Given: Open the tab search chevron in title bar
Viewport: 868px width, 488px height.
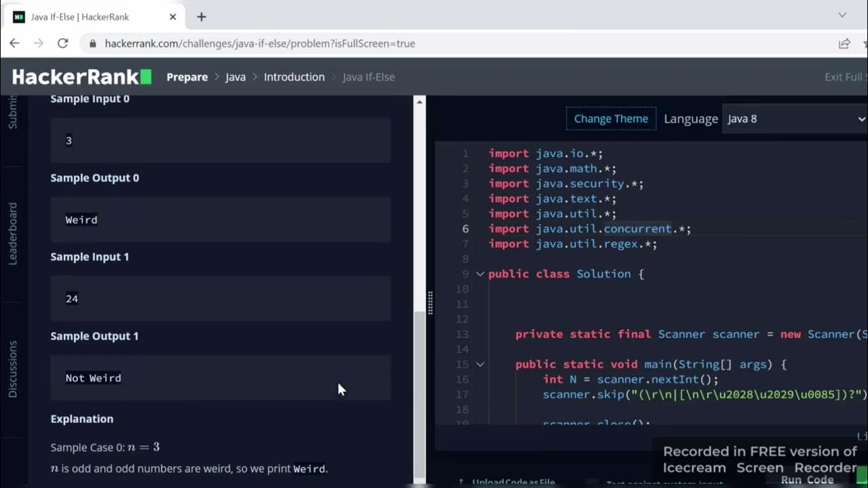Looking at the screenshot, I should 842,15.
